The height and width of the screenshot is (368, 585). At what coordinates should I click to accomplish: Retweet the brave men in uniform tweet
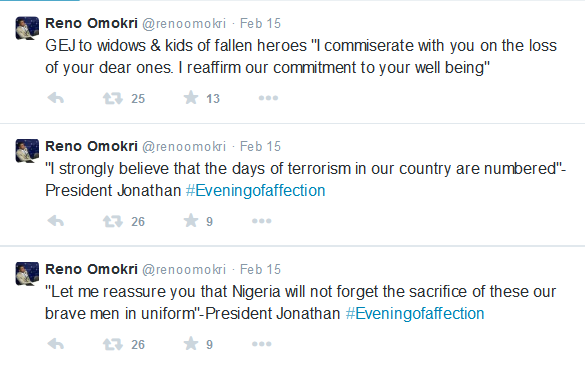tap(113, 344)
